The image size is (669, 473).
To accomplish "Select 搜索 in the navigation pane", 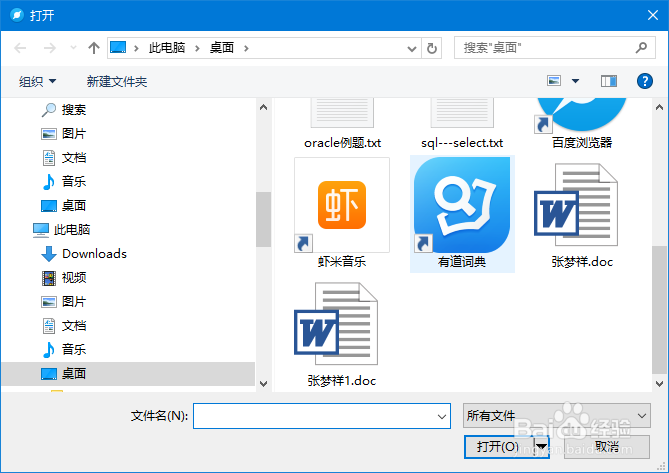I will click(x=64, y=110).
